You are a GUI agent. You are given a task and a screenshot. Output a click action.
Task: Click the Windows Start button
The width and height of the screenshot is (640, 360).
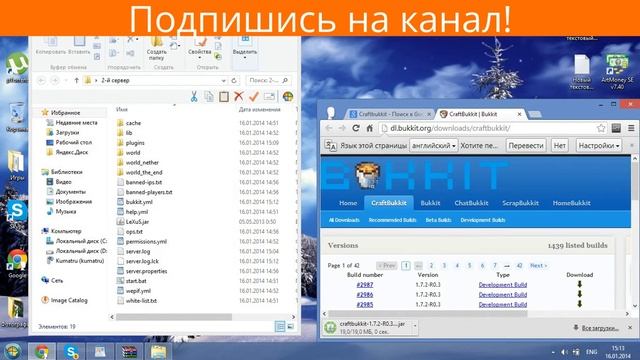click(x=12, y=351)
